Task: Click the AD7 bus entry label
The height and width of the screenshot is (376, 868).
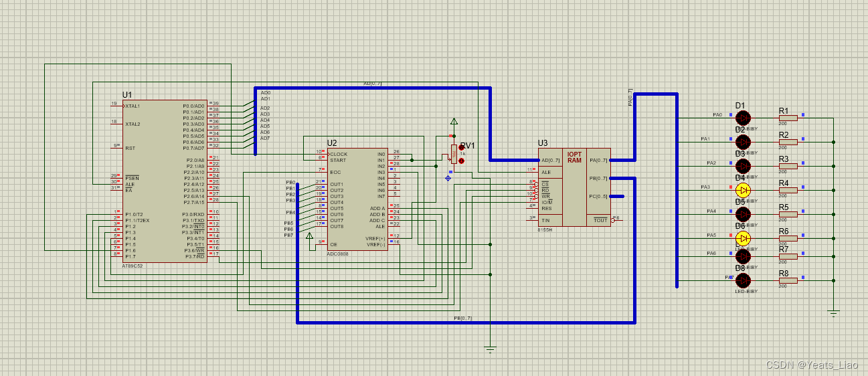Action: coord(265,138)
